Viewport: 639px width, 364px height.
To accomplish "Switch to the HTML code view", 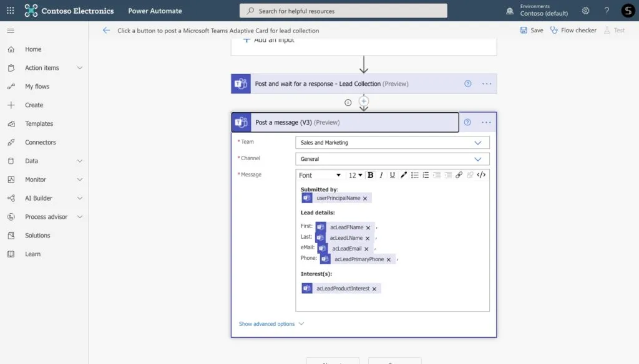I will coord(481,175).
